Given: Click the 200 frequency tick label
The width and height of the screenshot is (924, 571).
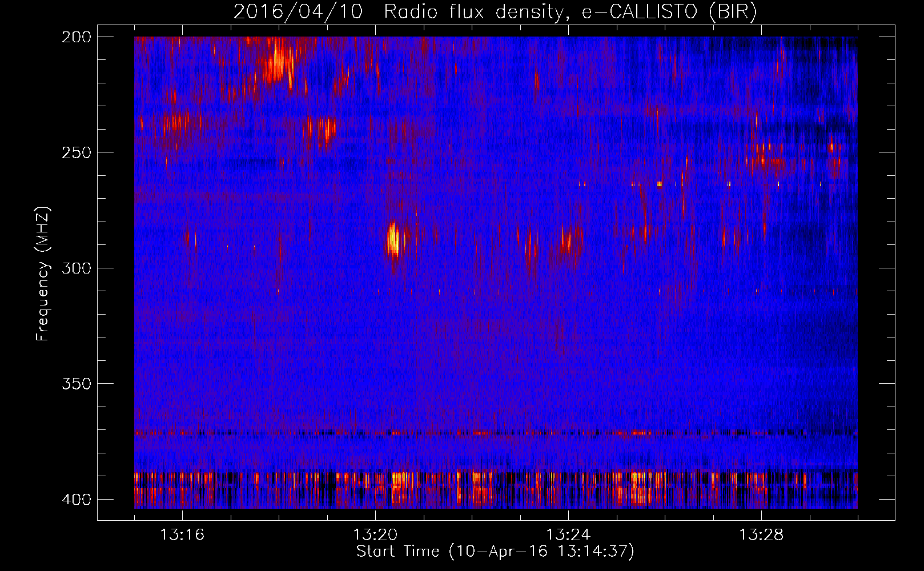Looking at the screenshot, I should tap(76, 37).
